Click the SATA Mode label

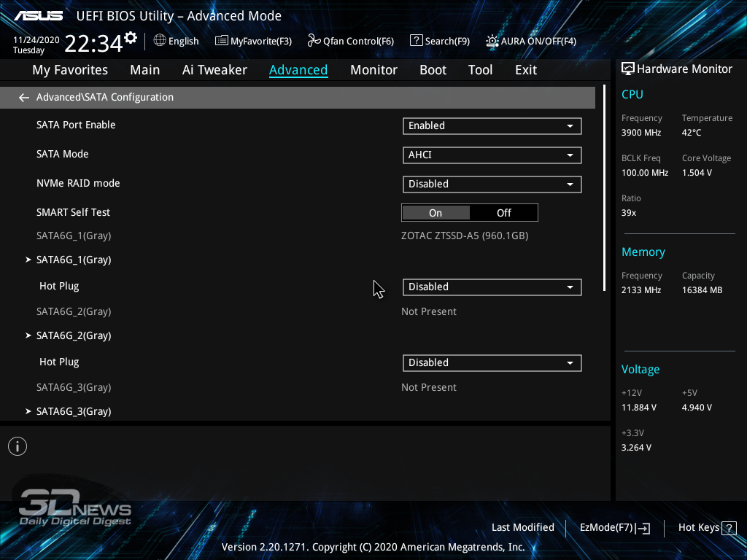63,155
